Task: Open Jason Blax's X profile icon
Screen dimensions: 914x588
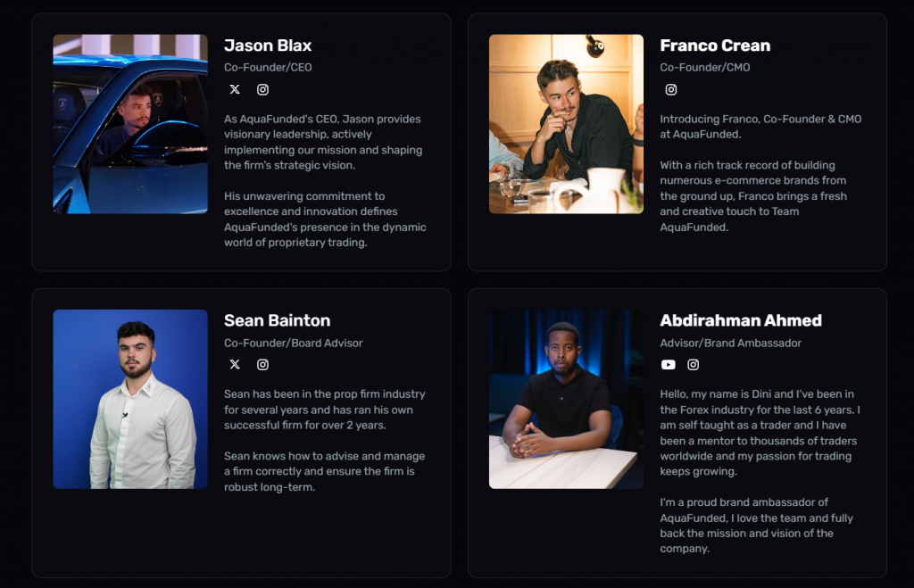Action: tap(235, 89)
